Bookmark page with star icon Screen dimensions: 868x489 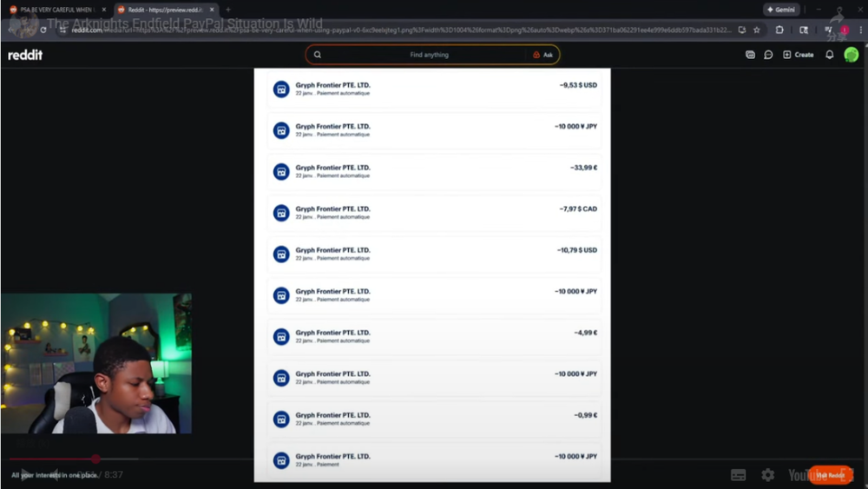757,30
